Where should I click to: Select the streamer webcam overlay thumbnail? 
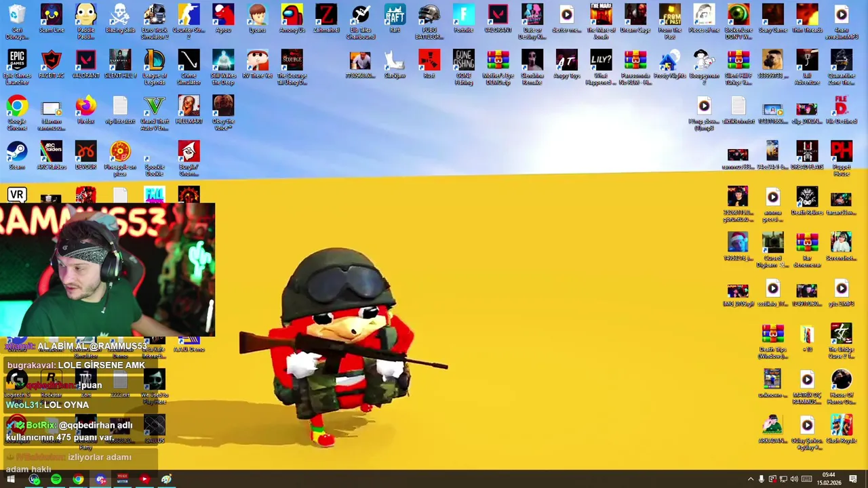(x=107, y=270)
